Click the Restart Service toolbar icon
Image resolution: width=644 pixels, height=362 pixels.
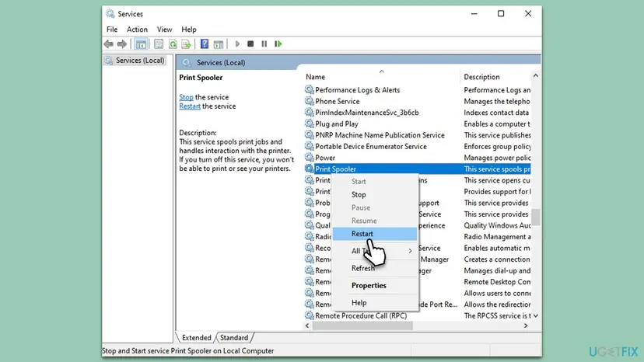pos(278,44)
